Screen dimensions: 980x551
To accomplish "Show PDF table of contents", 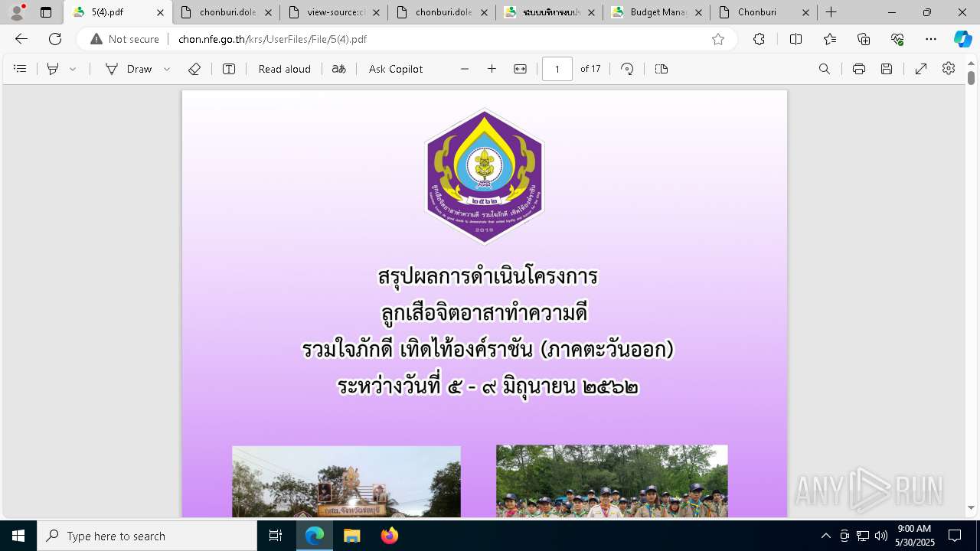I will pos(21,69).
